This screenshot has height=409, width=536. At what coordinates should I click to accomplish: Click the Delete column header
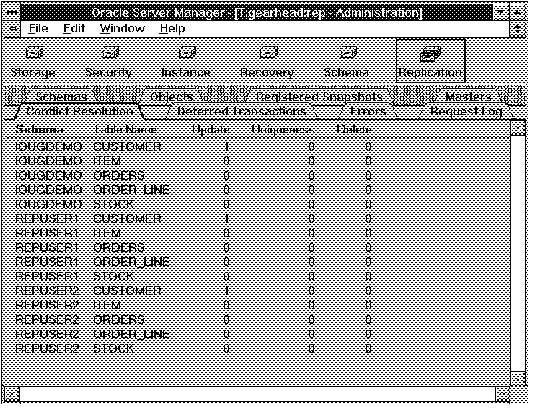coord(353,130)
